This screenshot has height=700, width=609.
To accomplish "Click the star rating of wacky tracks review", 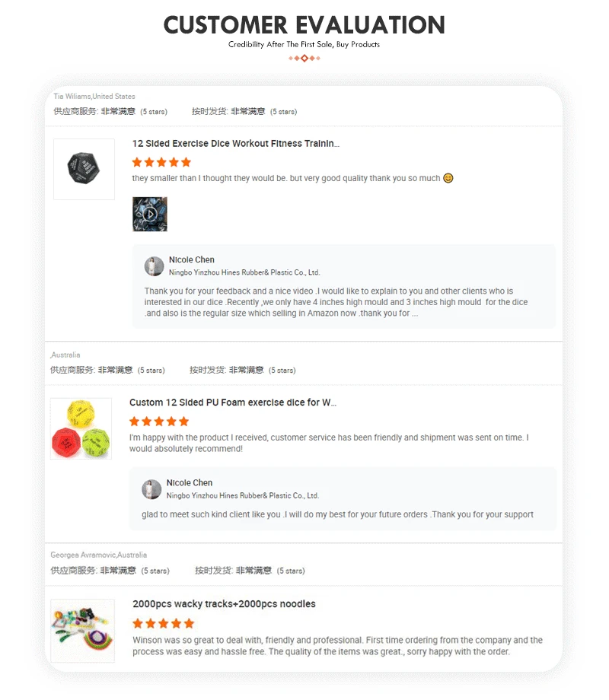I will coord(164,623).
